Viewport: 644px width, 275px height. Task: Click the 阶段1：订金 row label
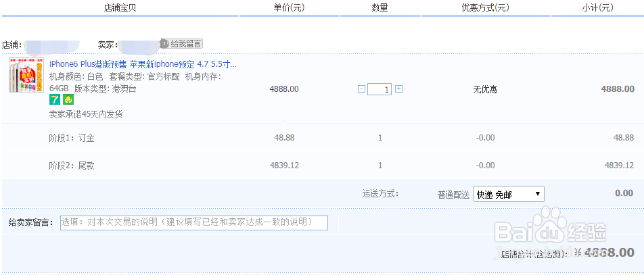(x=72, y=138)
